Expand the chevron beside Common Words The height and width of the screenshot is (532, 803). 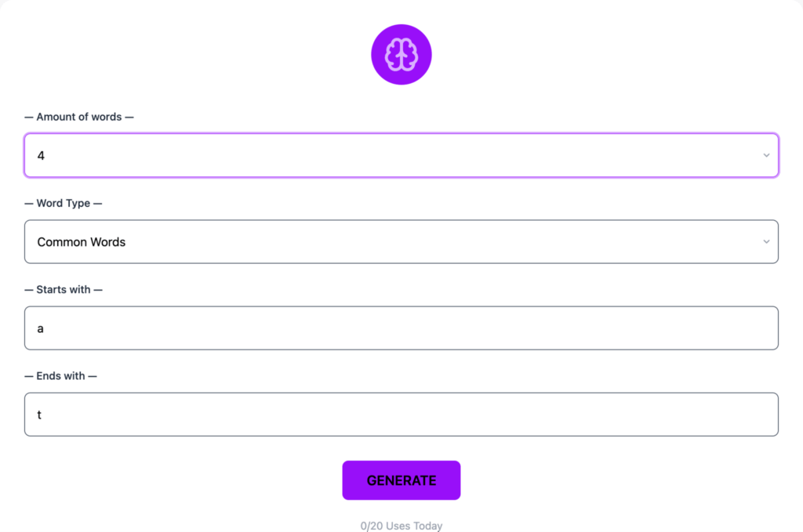point(766,242)
